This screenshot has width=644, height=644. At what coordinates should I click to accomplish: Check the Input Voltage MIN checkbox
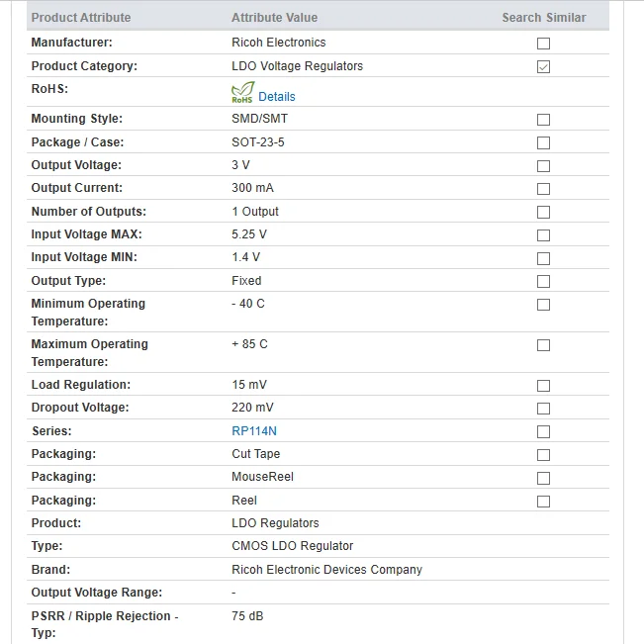(x=543, y=259)
